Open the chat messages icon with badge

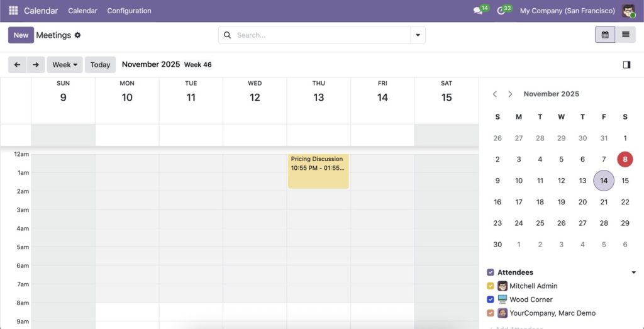(x=479, y=11)
